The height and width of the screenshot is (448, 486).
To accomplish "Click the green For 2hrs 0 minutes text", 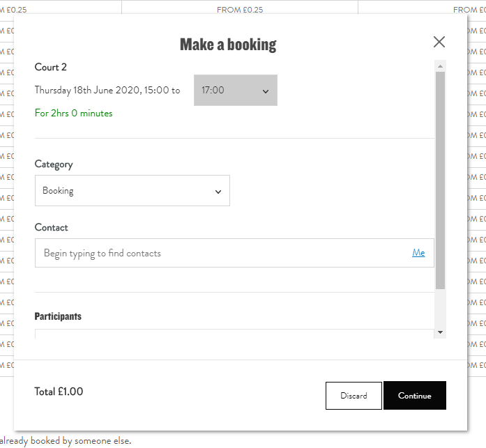I will 73,113.
